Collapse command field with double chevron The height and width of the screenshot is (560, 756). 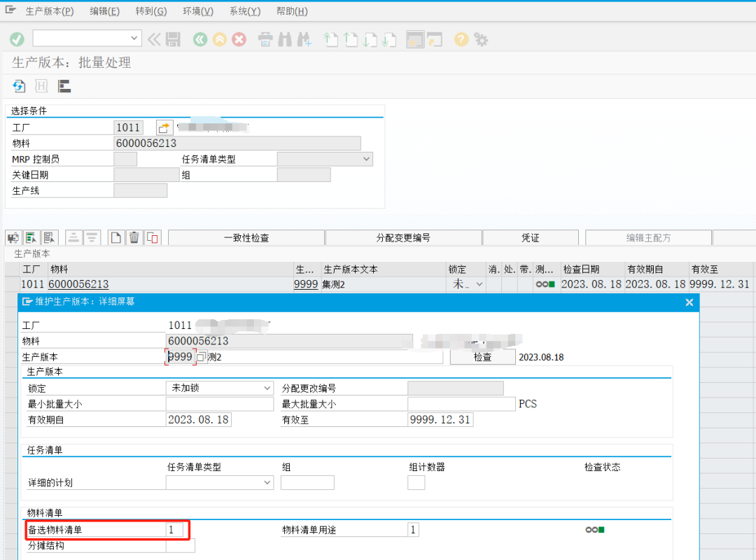pyautogui.click(x=154, y=39)
